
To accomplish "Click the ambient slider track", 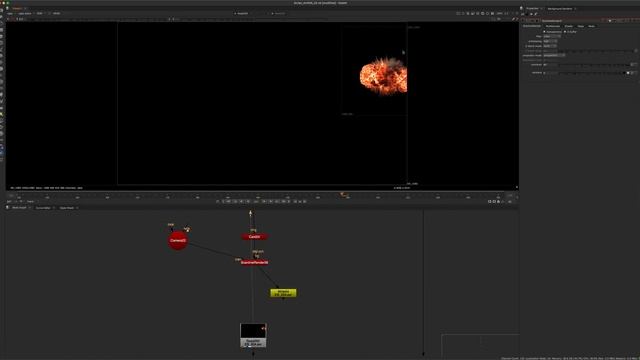I will (x=592, y=73).
